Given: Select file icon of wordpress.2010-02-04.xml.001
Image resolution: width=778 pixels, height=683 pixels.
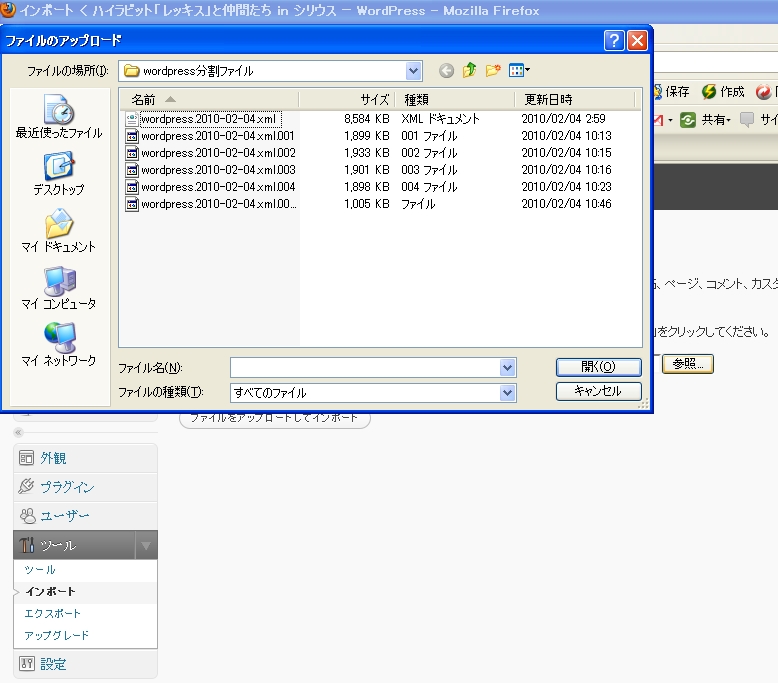Looking at the screenshot, I should (131, 136).
